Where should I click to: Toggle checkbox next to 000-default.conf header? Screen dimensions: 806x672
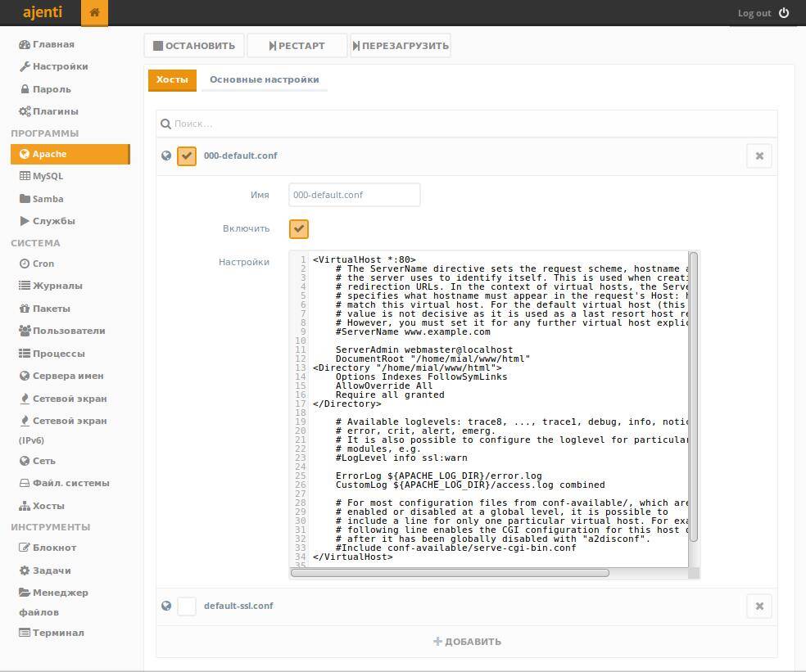pyautogui.click(x=187, y=156)
